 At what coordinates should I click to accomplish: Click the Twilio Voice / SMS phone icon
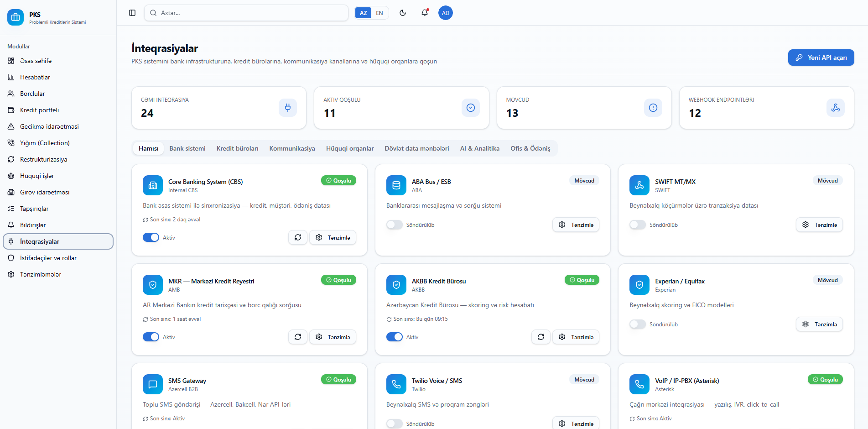click(396, 384)
